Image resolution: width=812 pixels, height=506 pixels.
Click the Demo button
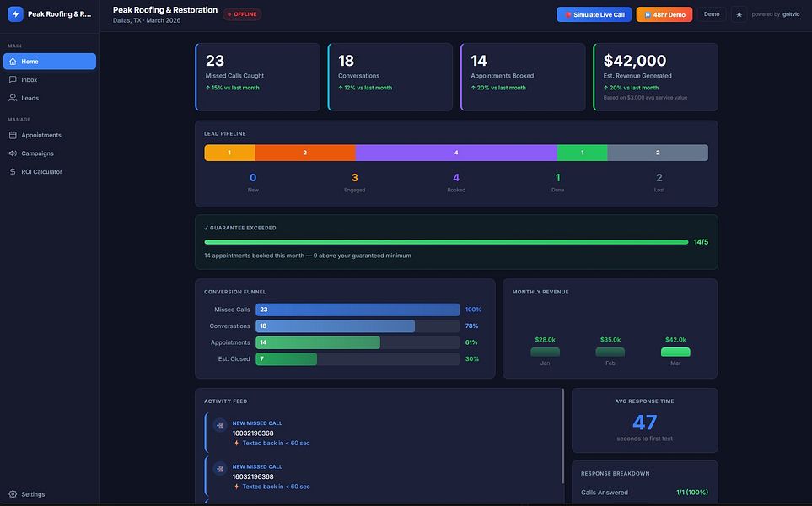pos(712,14)
